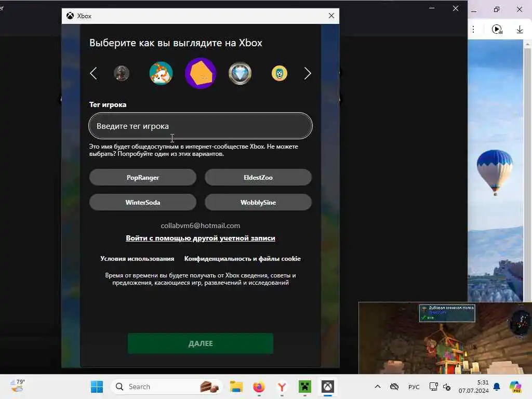This screenshot has width=532, height=399.
Task: Click the Xbox logo in dialog title bar
Action: pos(70,16)
